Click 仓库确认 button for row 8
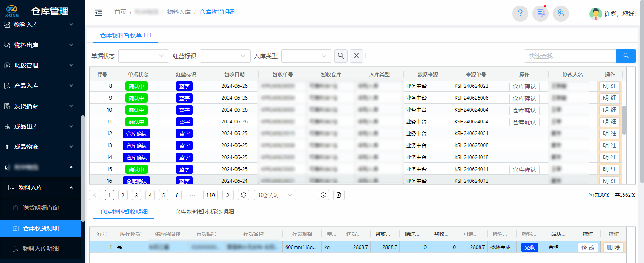The width and height of the screenshot is (644, 263). tap(524, 87)
